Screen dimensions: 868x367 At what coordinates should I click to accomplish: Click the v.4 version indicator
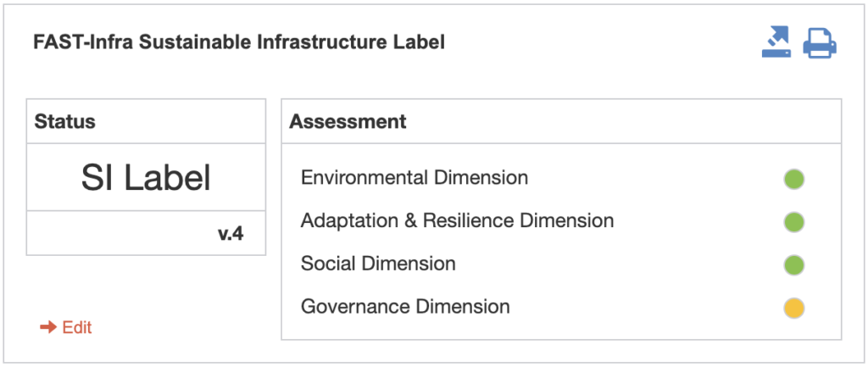point(231,234)
